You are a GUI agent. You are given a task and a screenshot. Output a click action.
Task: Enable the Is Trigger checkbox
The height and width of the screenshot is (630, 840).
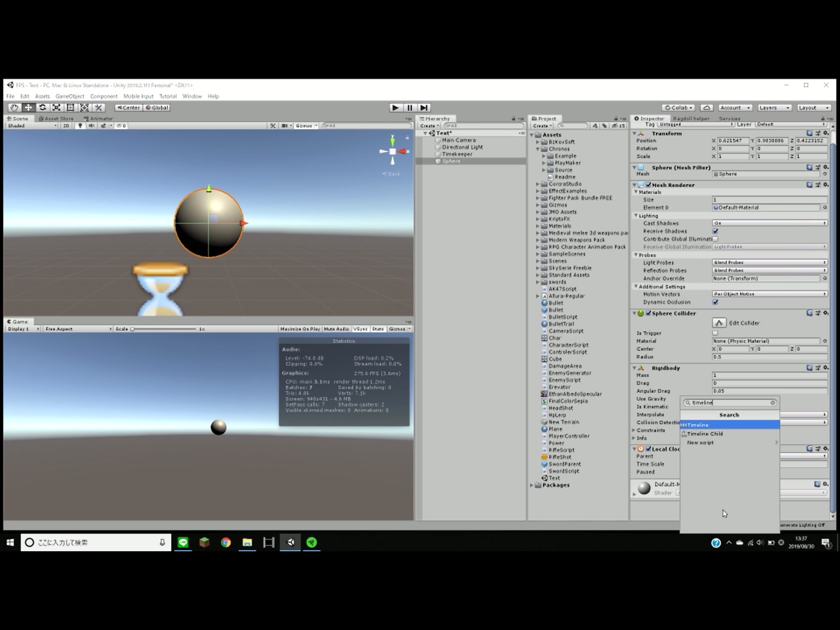pos(715,333)
